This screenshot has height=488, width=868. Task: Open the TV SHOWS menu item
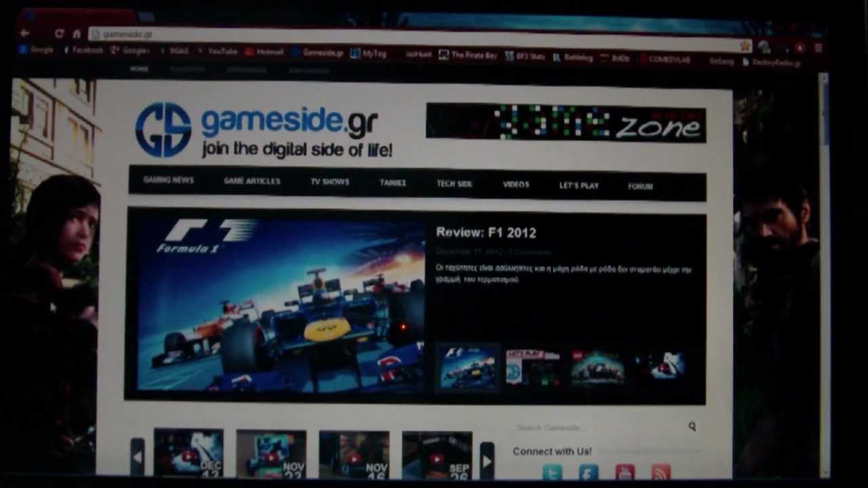pos(330,182)
